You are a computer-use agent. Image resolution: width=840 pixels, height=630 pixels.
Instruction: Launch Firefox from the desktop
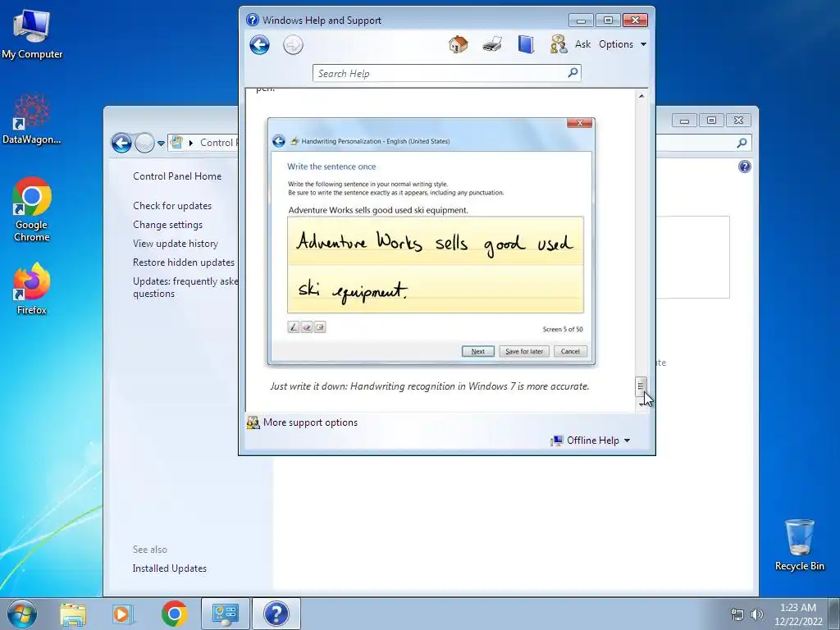(x=32, y=289)
